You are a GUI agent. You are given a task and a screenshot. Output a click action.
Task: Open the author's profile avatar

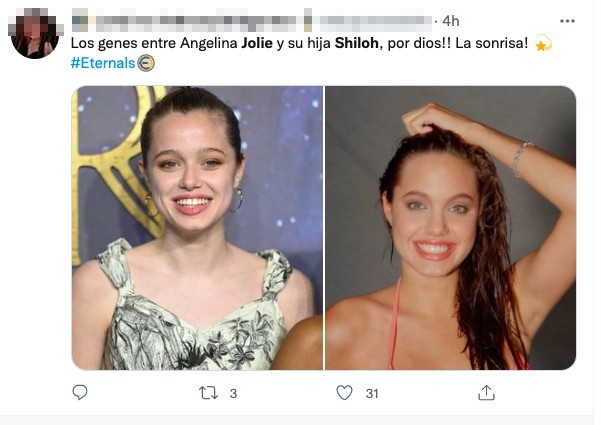35,35
